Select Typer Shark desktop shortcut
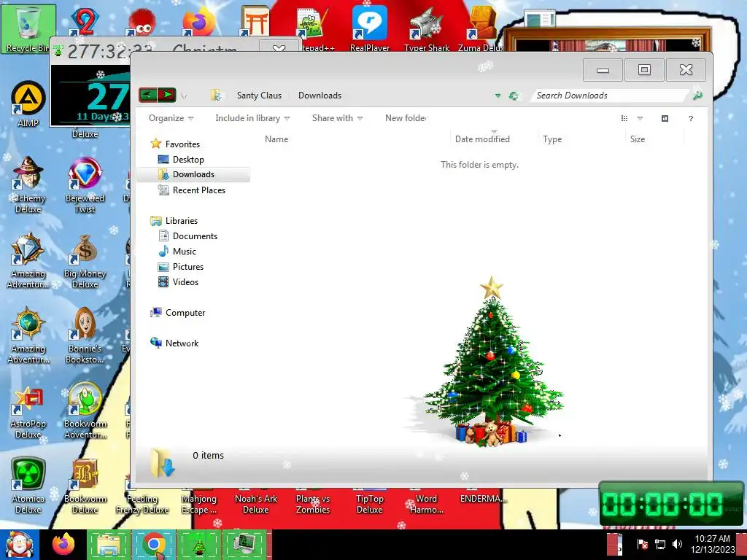The height and width of the screenshot is (560, 747). coord(426,28)
